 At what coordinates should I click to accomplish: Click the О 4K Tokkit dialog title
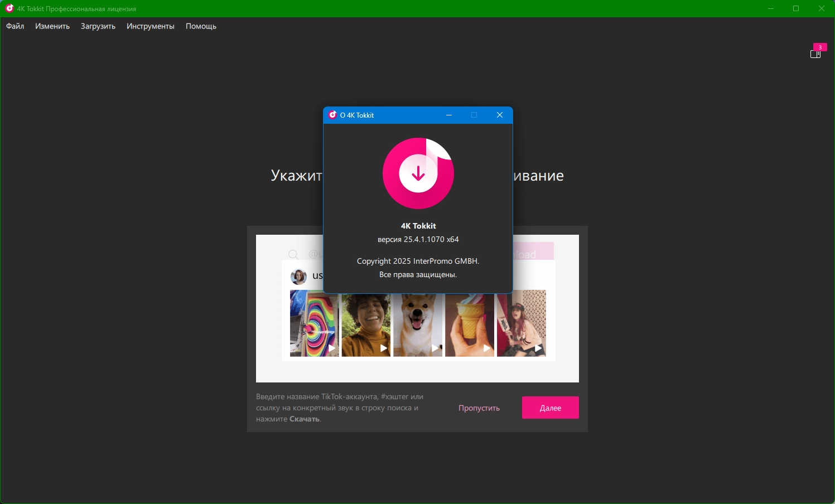(x=357, y=115)
